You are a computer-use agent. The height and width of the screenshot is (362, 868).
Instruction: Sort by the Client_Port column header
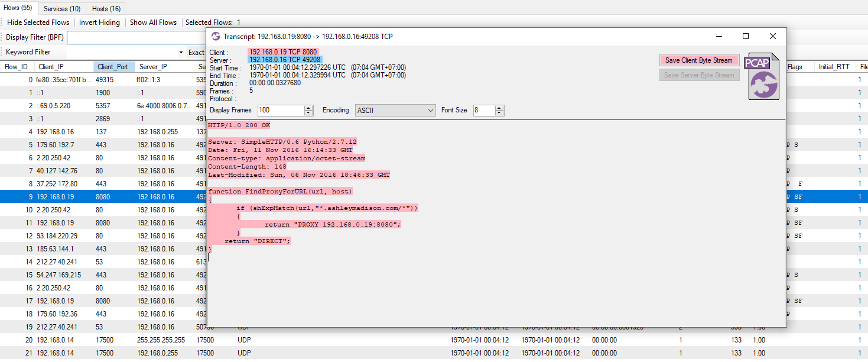113,67
